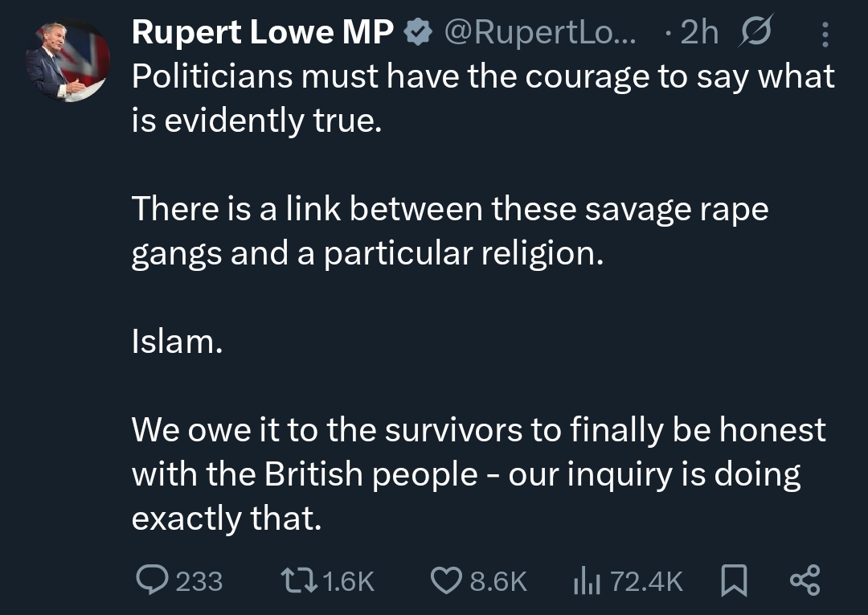Image resolution: width=868 pixels, height=615 pixels.
Task: Click the 8.6K likes count
Action: click(498, 580)
